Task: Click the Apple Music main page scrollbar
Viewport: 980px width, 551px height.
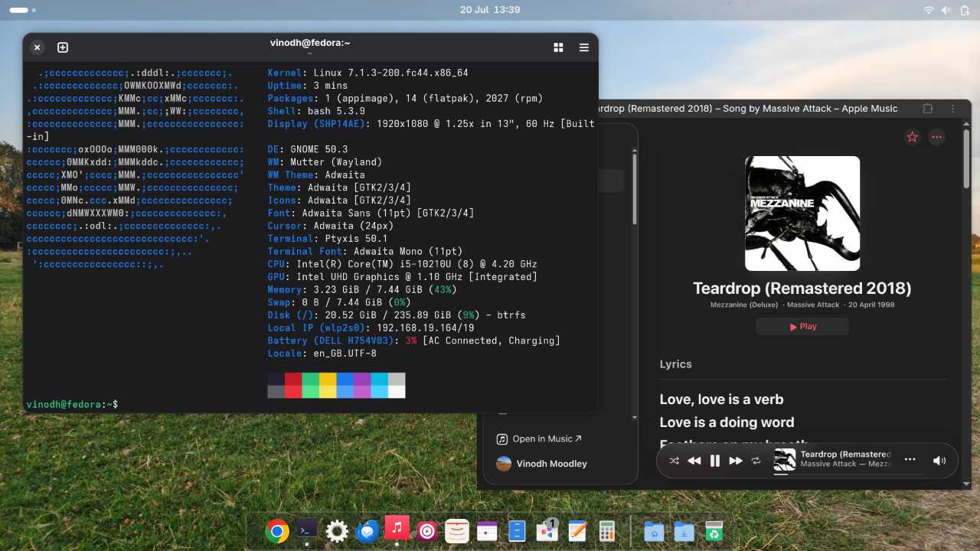Action: click(966, 159)
